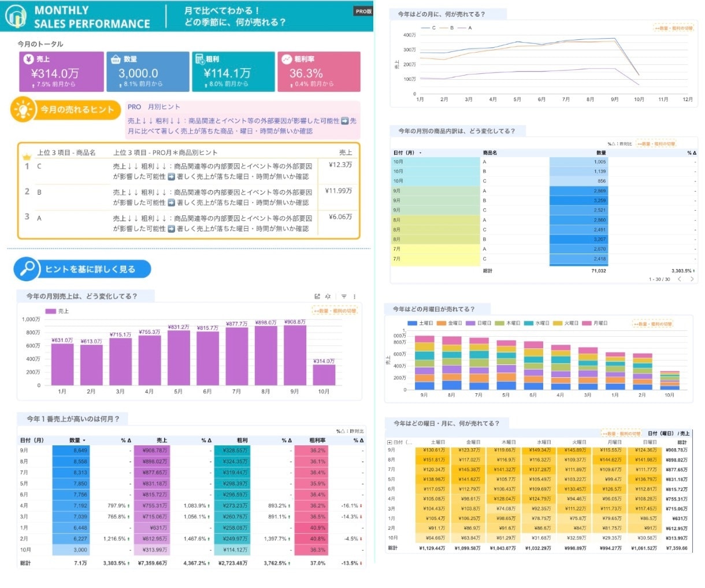The image size is (705, 588).
Task: Toggle 数量・粗利の切替 on product breakdown table
Action: pyautogui.click(x=656, y=143)
